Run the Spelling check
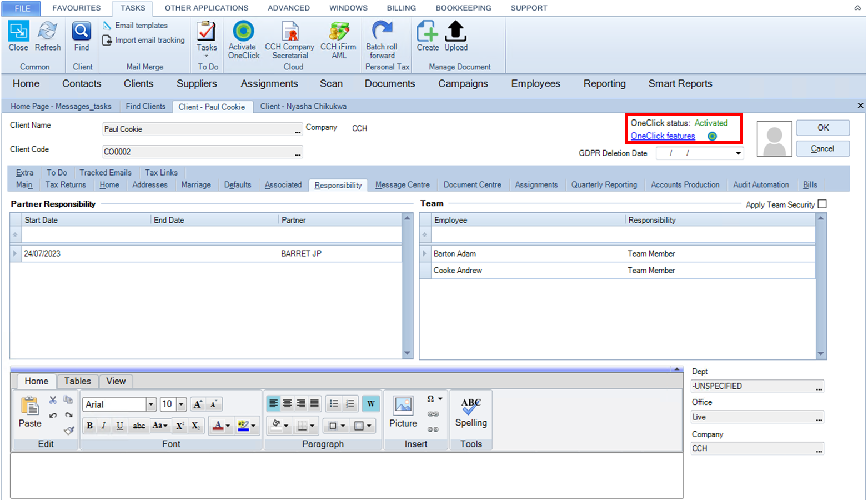The width and height of the screenshot is (868, 500). pyautogui.click(x=471, y=412)
